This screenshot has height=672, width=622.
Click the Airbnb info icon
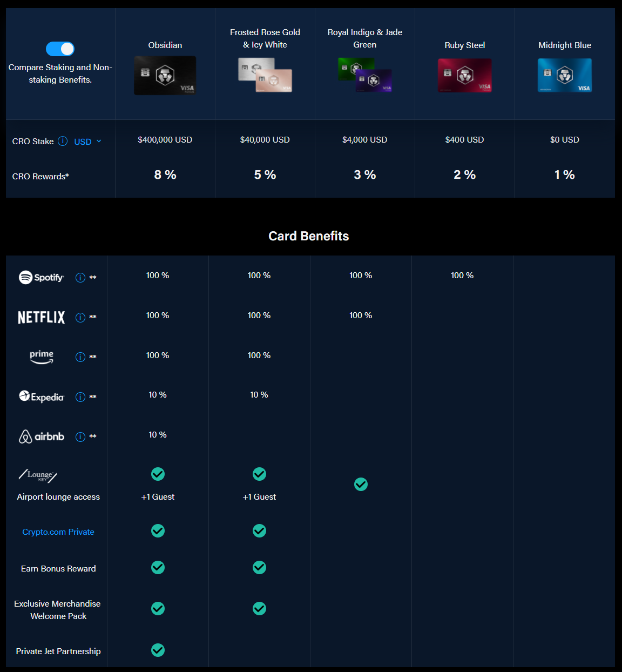coord(80,437)
